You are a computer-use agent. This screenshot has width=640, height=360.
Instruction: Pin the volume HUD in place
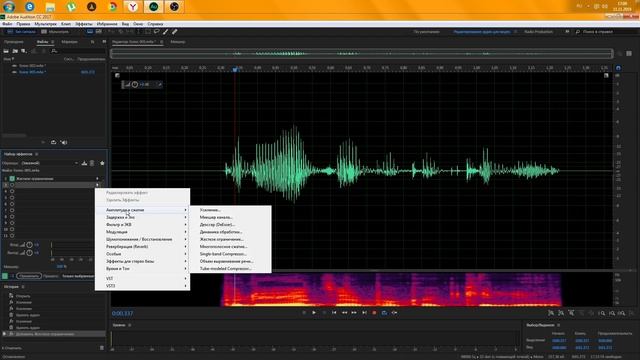tap(160, 84)
